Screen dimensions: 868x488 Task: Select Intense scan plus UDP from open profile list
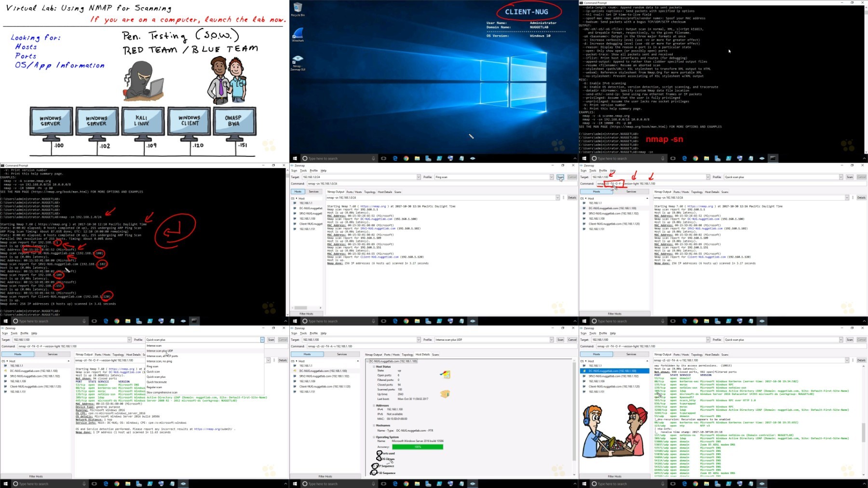(204, 351)
